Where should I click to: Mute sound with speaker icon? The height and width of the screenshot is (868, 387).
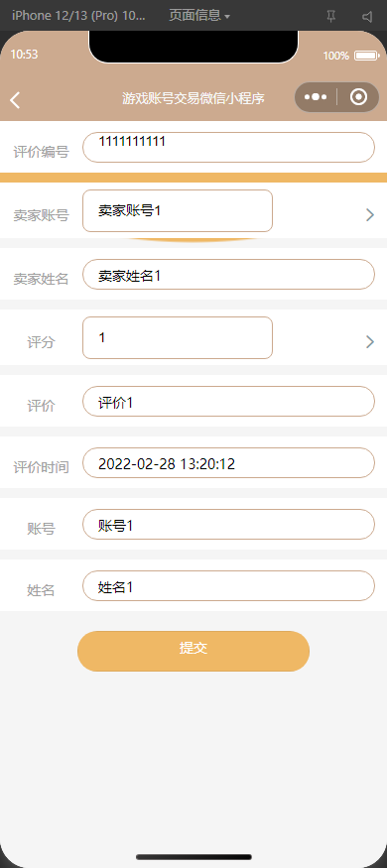pyautogui.click(x=367, y=17)
